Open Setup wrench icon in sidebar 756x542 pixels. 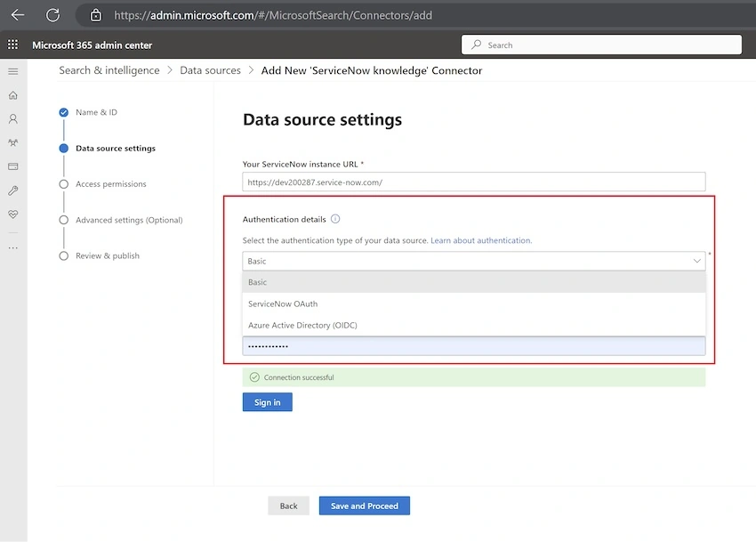click(13, 190)
